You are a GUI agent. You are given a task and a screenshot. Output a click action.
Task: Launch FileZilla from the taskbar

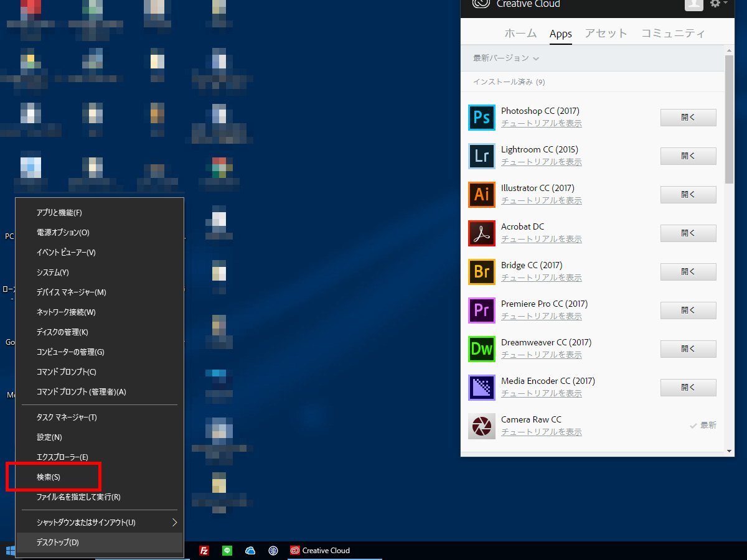point(204,551)
